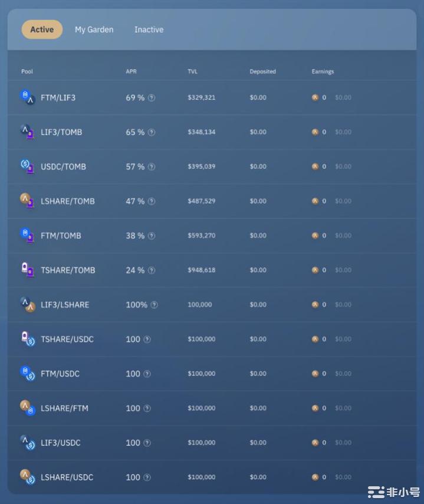424x504 pixels.
Task: Open the Inactive pools tab
Action: [149, 30]
